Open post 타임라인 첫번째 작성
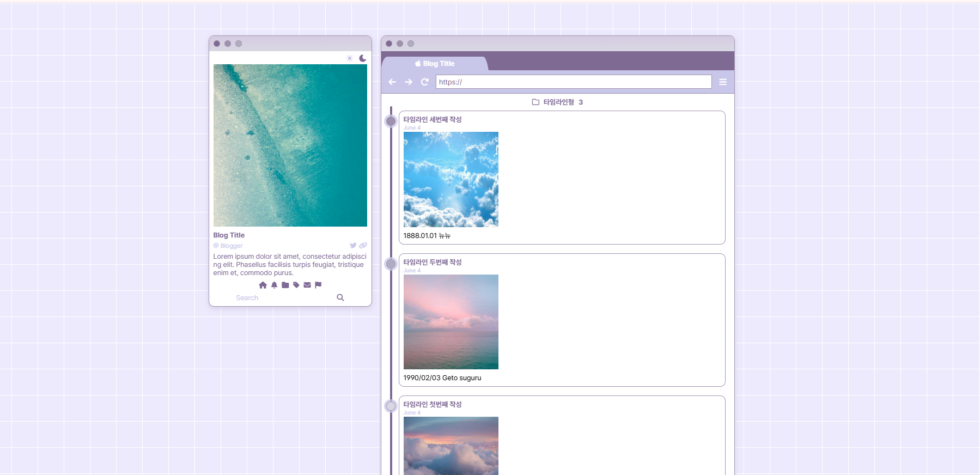Screen dimensions: 980x475 coord(433,404)
